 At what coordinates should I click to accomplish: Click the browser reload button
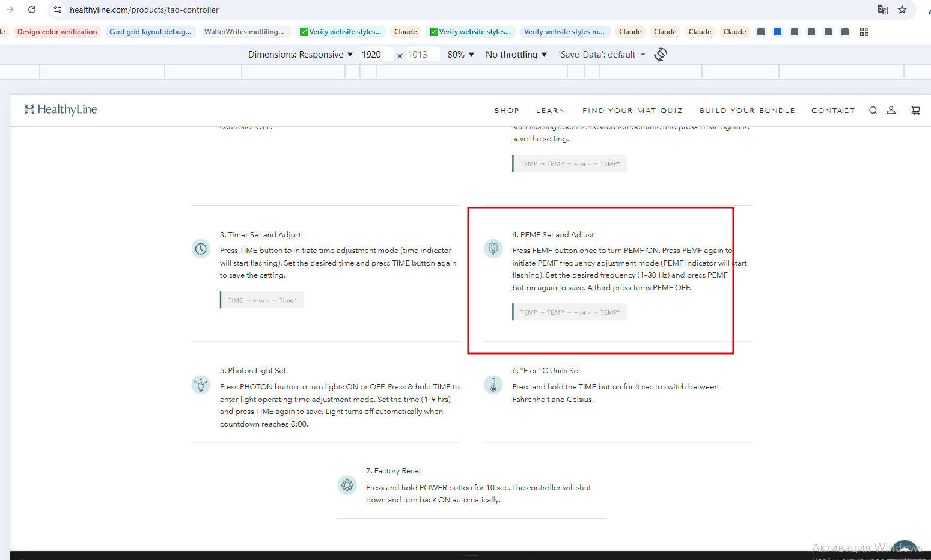coord(32,10)
